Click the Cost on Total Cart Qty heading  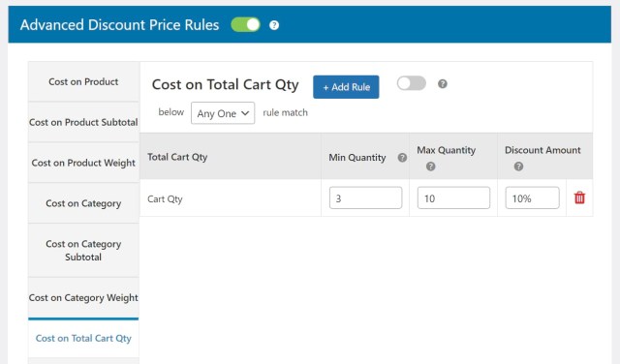click(226, 84)
